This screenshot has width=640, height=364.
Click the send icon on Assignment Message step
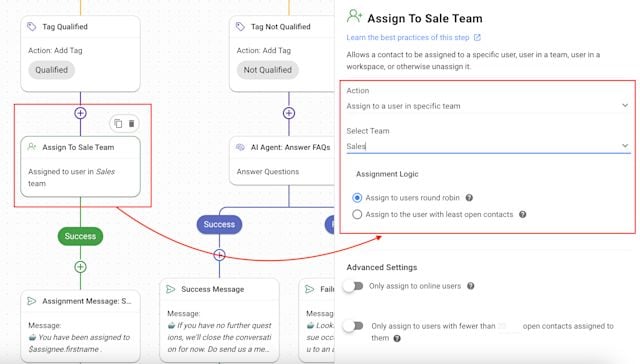[x=31, y=301]
